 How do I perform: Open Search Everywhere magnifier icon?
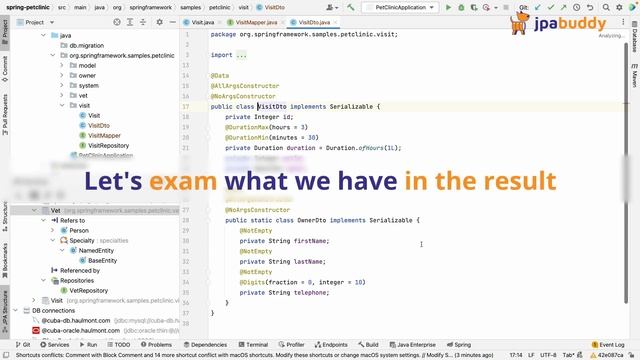606,7
